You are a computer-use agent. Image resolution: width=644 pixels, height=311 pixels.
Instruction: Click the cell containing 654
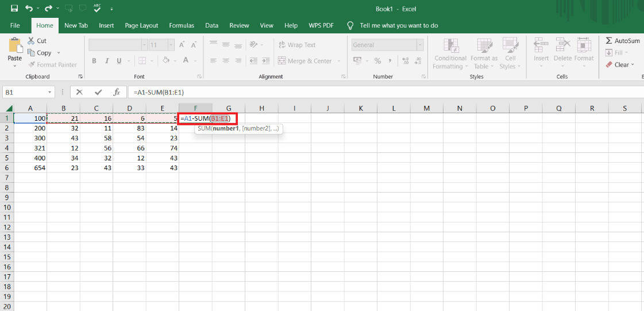point(30,168)
